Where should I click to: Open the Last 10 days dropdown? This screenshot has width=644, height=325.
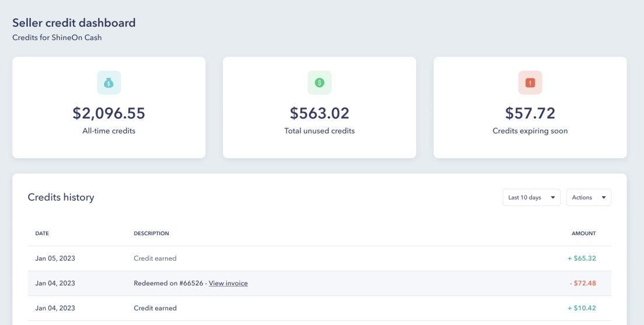click(531, 197)
